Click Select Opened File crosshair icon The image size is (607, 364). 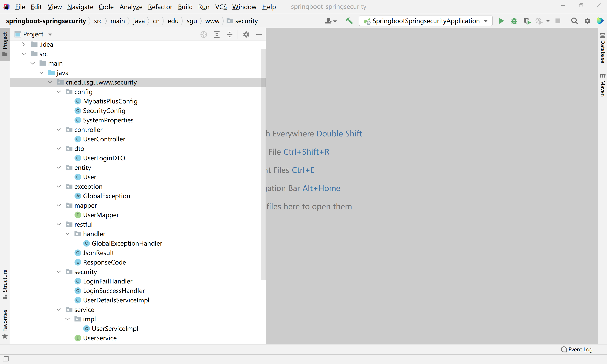click(x=204, y=34)
